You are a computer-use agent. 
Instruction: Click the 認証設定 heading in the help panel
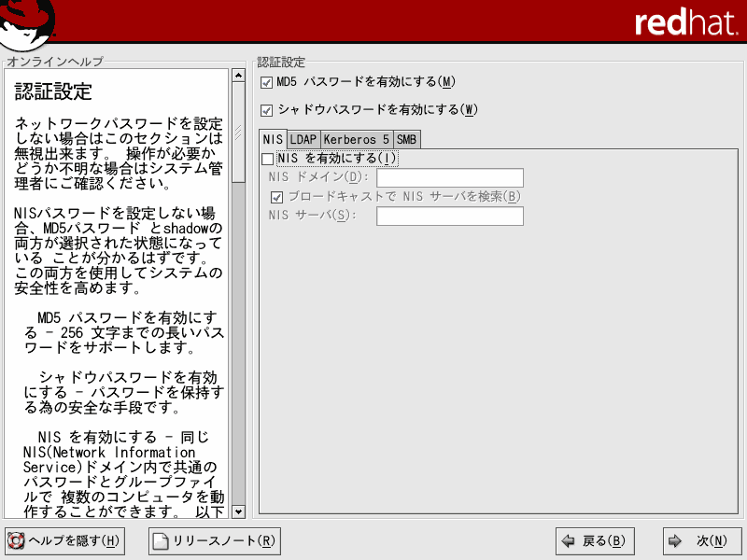pos(53,91)
